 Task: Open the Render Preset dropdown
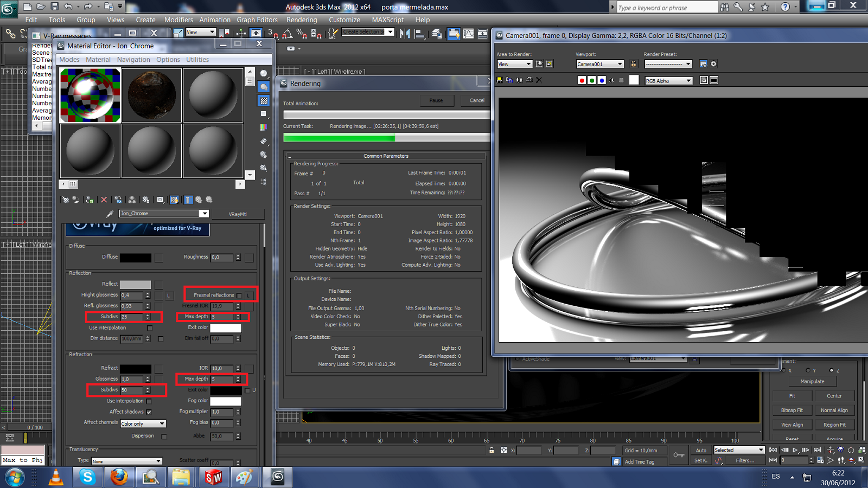tap(668, 64)
